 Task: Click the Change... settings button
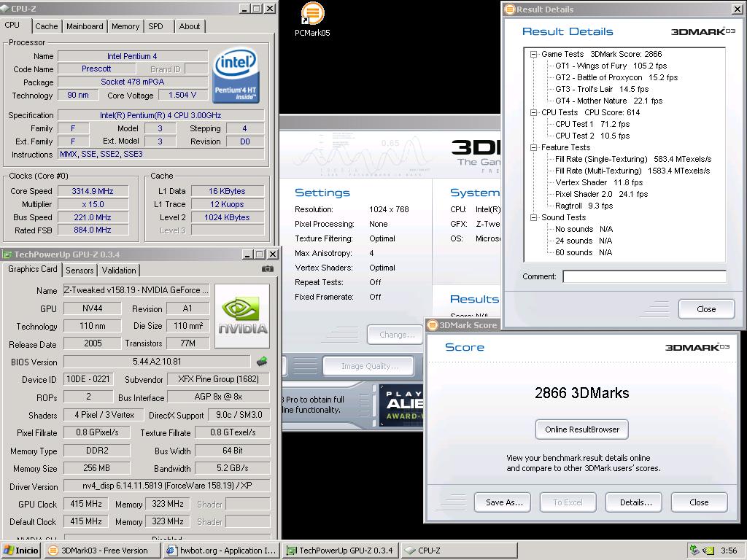pos(395,335)
